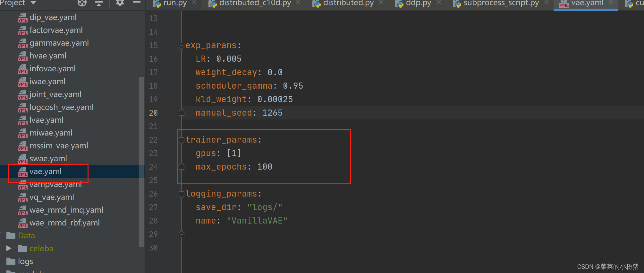Viewport: 644px width, 273px height.
Task: Collapse the exp_params fold marker
Action: (x=182, y=46)
